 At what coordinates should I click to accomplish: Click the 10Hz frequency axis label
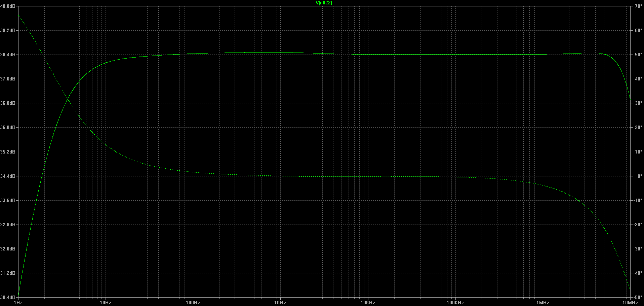(105, 303)
